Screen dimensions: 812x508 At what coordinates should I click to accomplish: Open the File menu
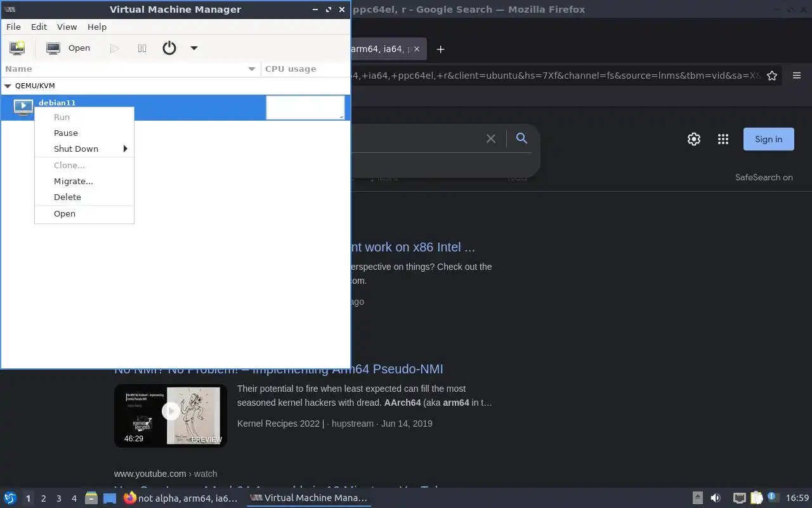click(x=13, y=27)
